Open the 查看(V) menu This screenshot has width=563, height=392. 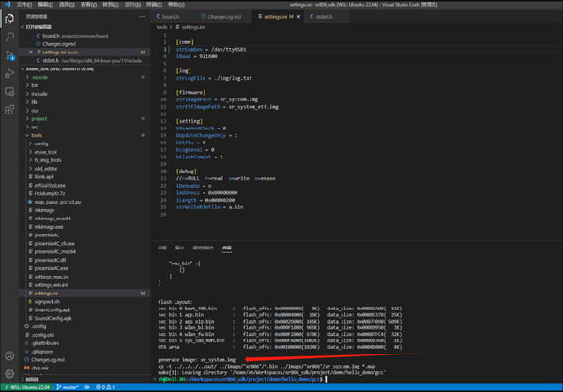pos(89,5)
